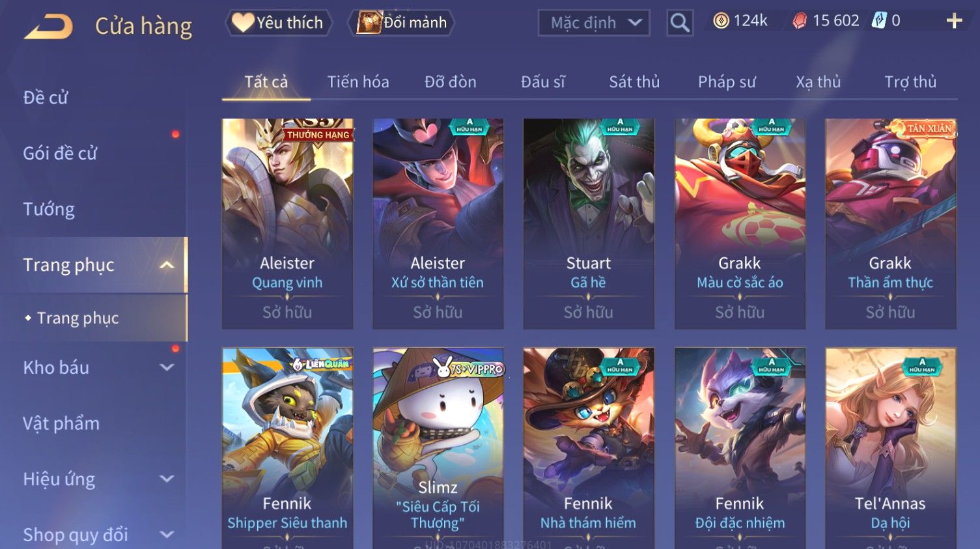This screenshot has width=980, height=549.
Task: Tap the plus icon to add currency
Action: (954, 21)
